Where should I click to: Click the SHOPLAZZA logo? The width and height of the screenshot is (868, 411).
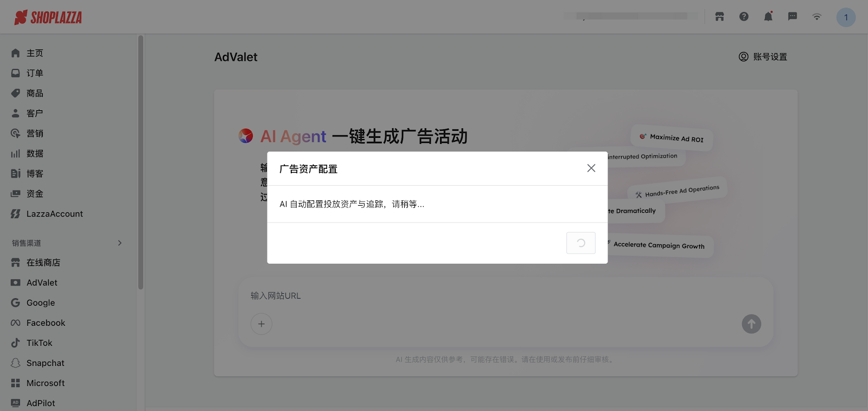pos(48,17)
